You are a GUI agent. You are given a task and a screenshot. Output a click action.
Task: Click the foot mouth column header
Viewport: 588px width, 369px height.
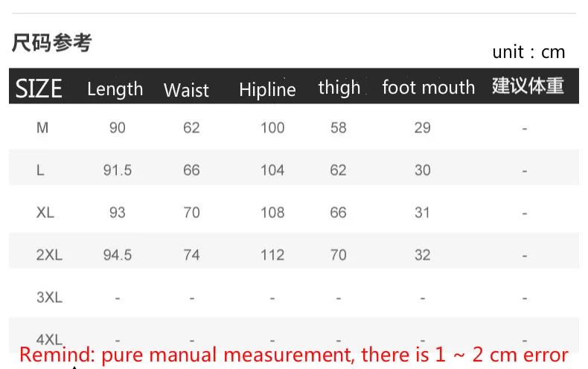[428, 88]
